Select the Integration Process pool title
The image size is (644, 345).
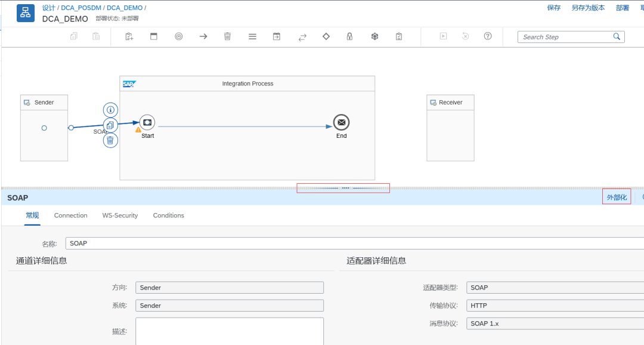tap(247, 84)
